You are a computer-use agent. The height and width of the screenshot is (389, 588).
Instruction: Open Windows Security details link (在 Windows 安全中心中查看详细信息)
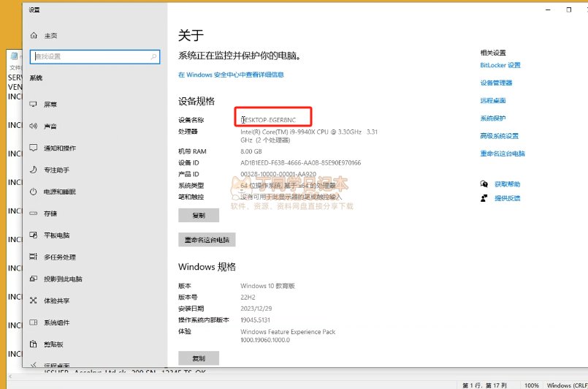tap(231, 75)
